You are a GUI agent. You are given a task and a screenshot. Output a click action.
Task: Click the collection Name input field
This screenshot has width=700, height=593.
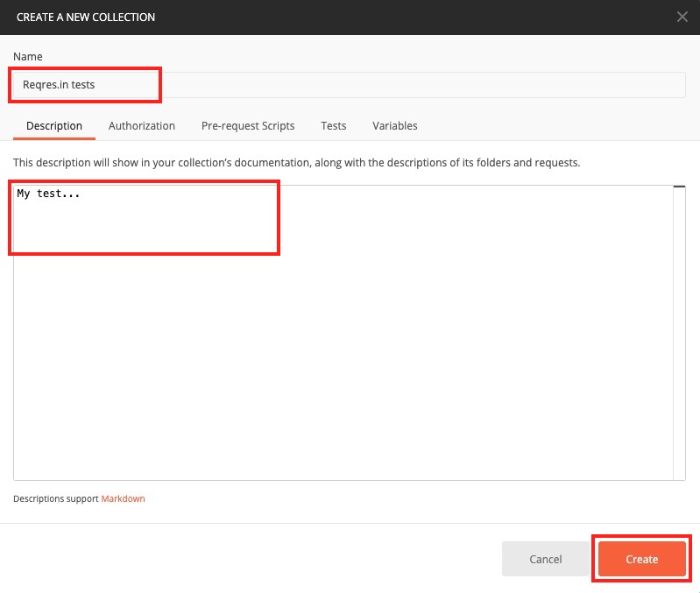(349, 85)
